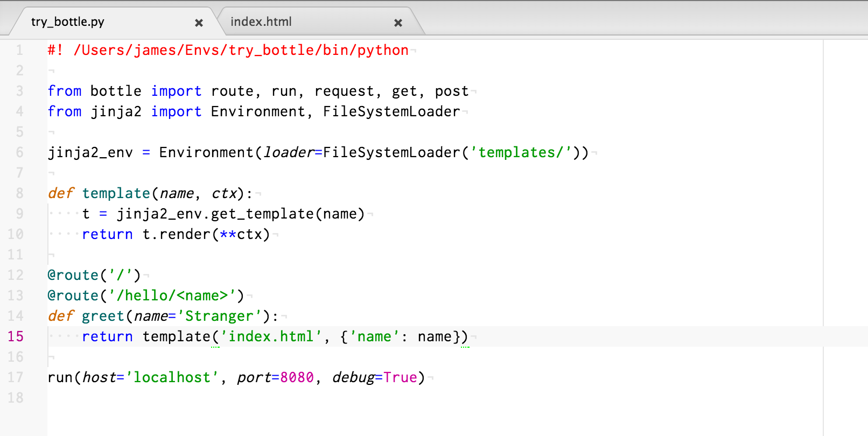The image size is (868, 436).
Task: Click the string 'localhost' on line 17
Action: (172, 377)
